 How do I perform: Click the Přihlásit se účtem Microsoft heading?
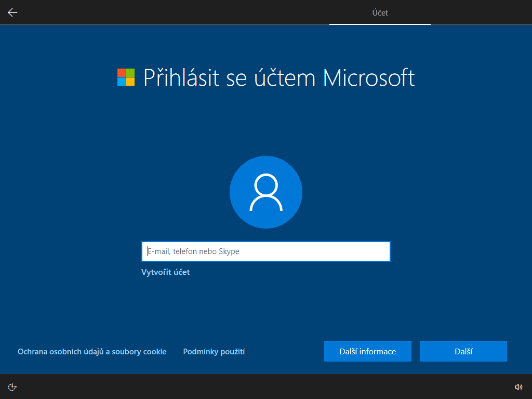(x=279, y=78)
